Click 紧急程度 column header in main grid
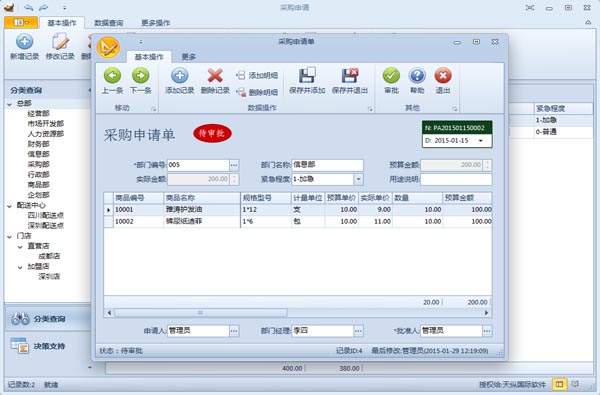Viewport: 600px width, 395px height. [x=563, y=109]
